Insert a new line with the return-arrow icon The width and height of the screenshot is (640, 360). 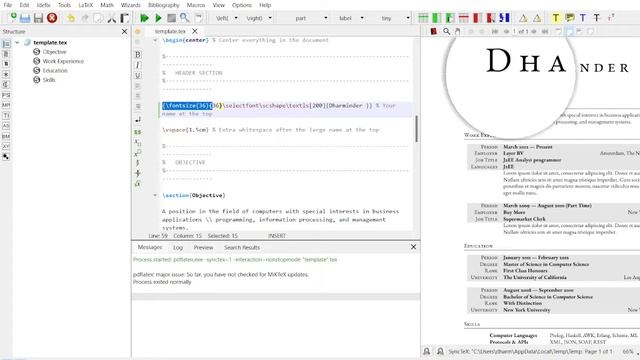(x=138, y=120)
